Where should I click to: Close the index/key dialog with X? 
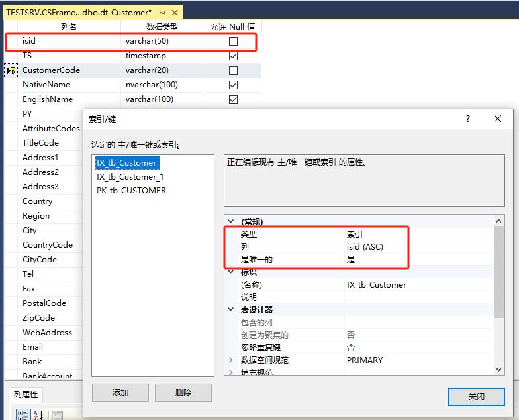pyautogui.click(x=498, y=119)
